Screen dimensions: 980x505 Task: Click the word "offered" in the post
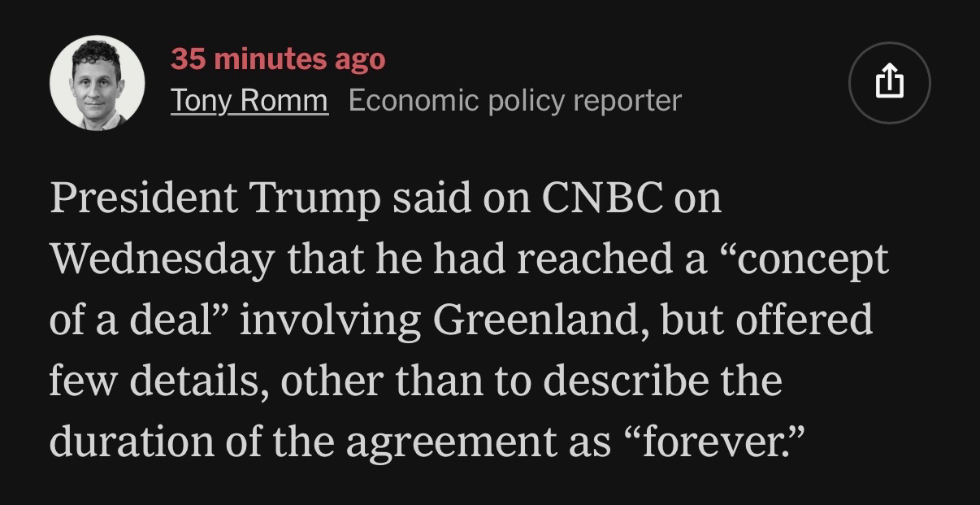804,320
